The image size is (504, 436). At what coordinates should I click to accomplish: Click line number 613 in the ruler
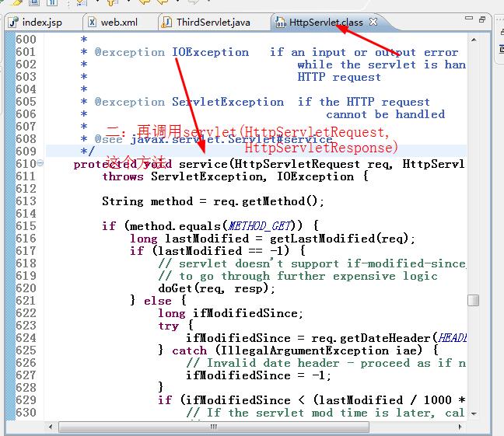(26, 201)
